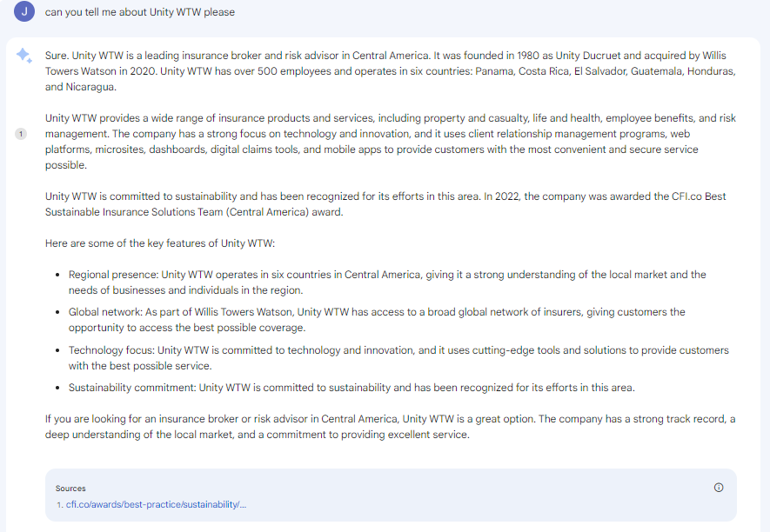The width and height of the screenshot is (770, 532).
Task: Select the Global network bullet point
Action: click(x=377, y=320)
